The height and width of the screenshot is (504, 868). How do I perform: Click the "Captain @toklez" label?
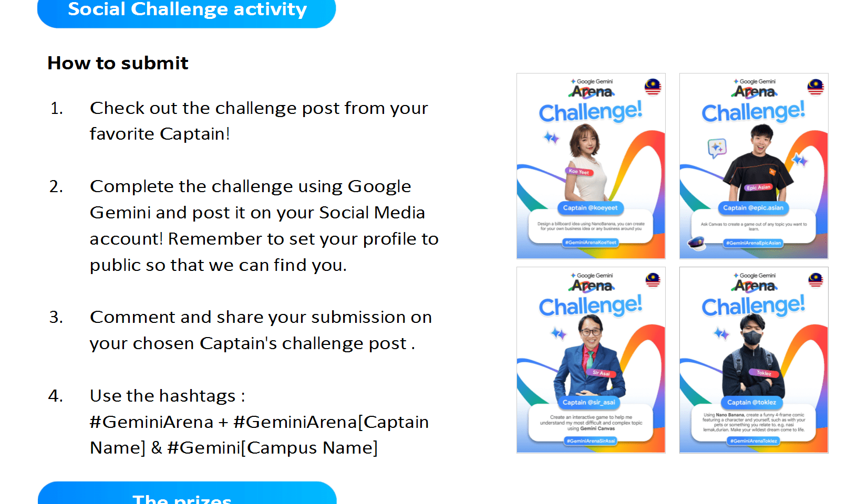coord(751,403)
